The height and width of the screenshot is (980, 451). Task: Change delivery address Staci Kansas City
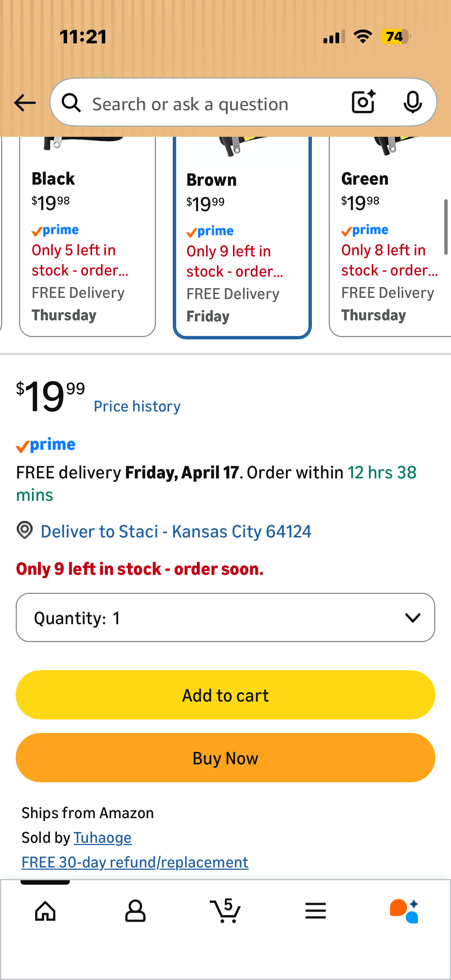(176, 531)
